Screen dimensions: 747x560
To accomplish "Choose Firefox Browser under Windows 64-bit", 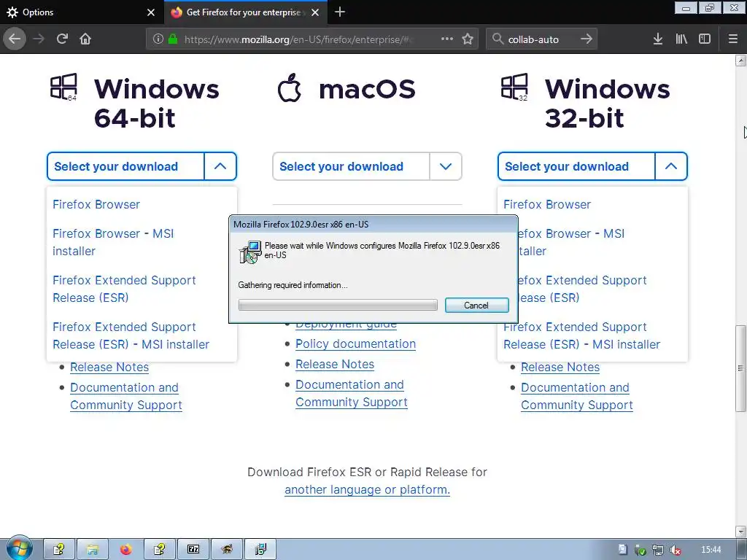I will [x=96, y=204].
